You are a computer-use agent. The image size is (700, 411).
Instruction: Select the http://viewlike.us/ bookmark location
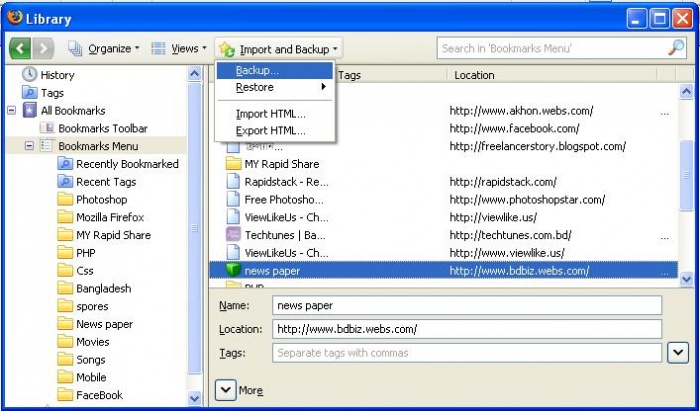tap(493, 217)
